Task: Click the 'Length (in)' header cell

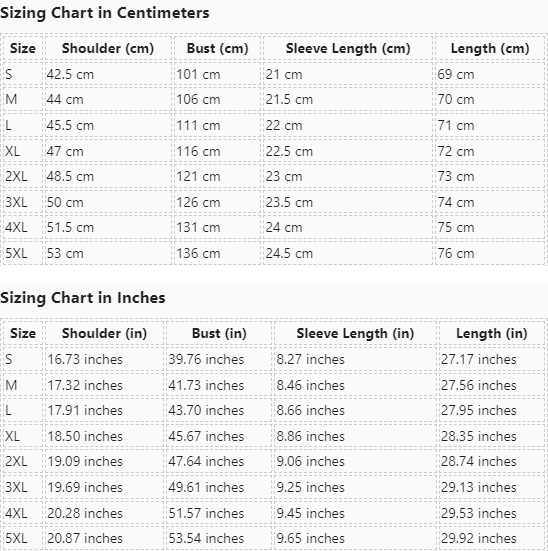Action: [492, 333]
